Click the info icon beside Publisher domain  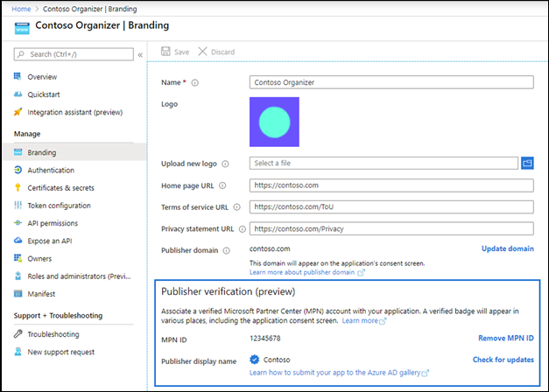(227, 250)
